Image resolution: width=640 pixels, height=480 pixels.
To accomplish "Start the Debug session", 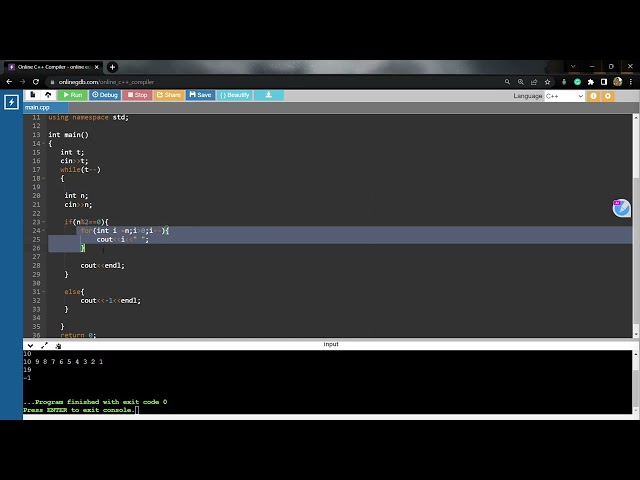I will point(105,95).
